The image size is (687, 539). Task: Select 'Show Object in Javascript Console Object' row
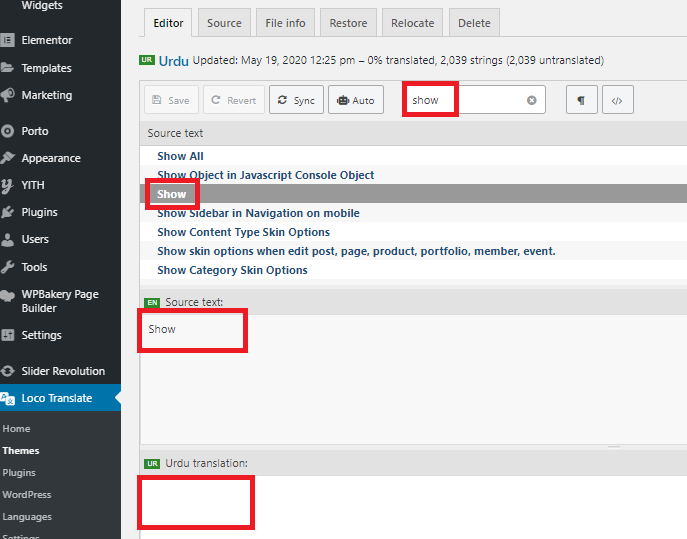click(x=413, y=175)
